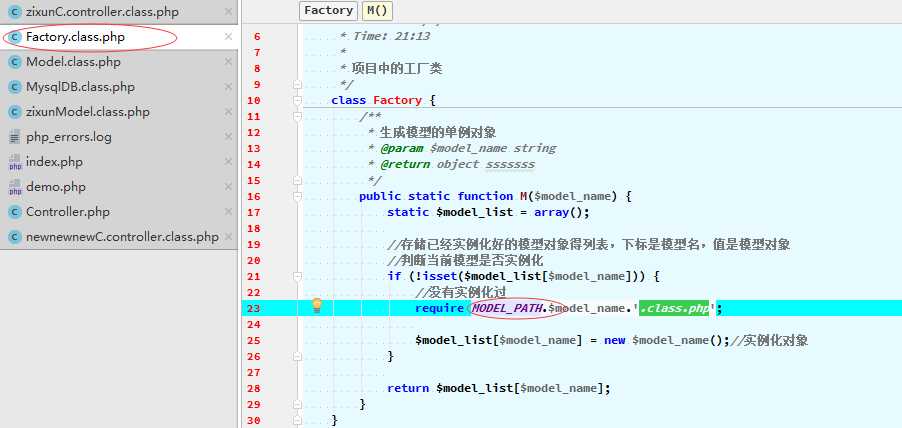The image size is (902, 428).
Task: Click the @return tag on line 14
Action: pyautogui.click(x=405, y=165)
